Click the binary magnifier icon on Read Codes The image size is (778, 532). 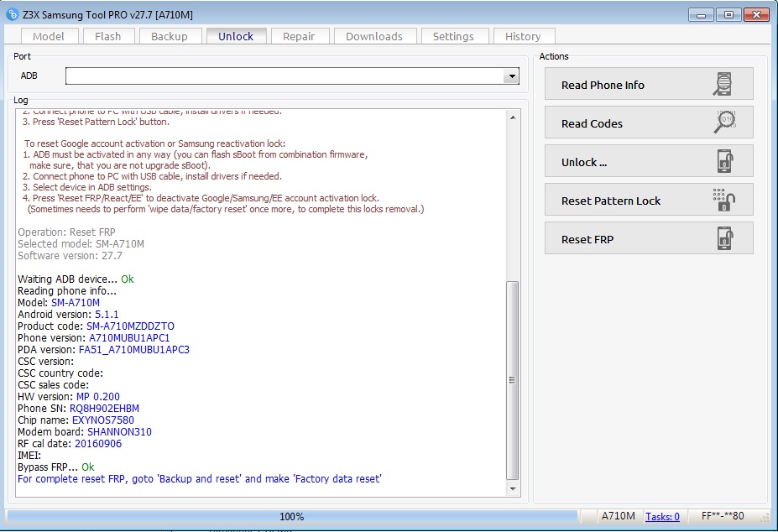coord(725,123)
